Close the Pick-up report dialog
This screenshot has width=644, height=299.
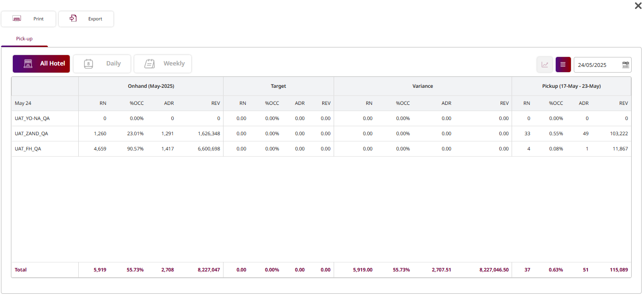(638, 6)
